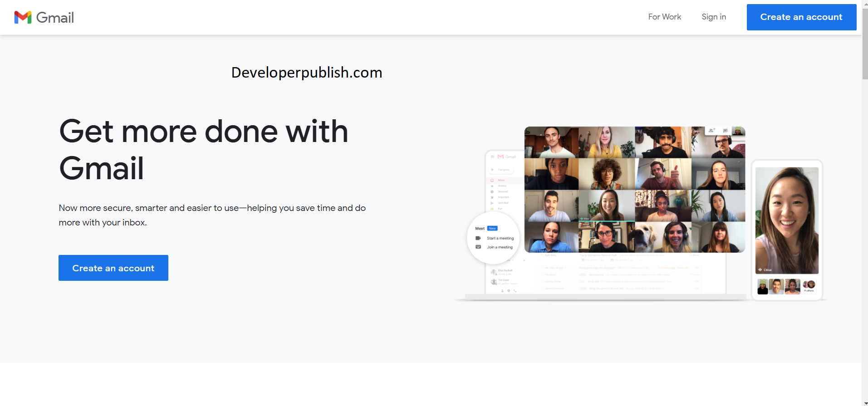Click the scrollbar down arrow
This screenshot has height=406, width=868.
coord(865,403)
